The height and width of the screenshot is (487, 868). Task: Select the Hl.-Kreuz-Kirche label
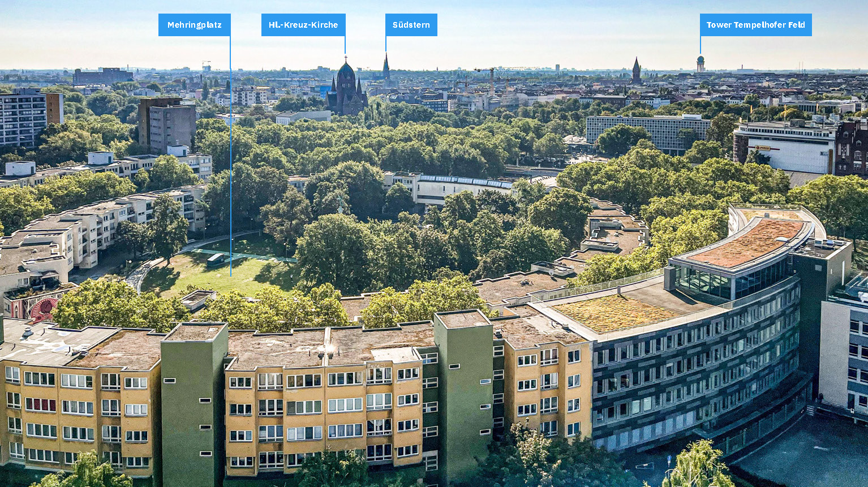coord(303,25)
